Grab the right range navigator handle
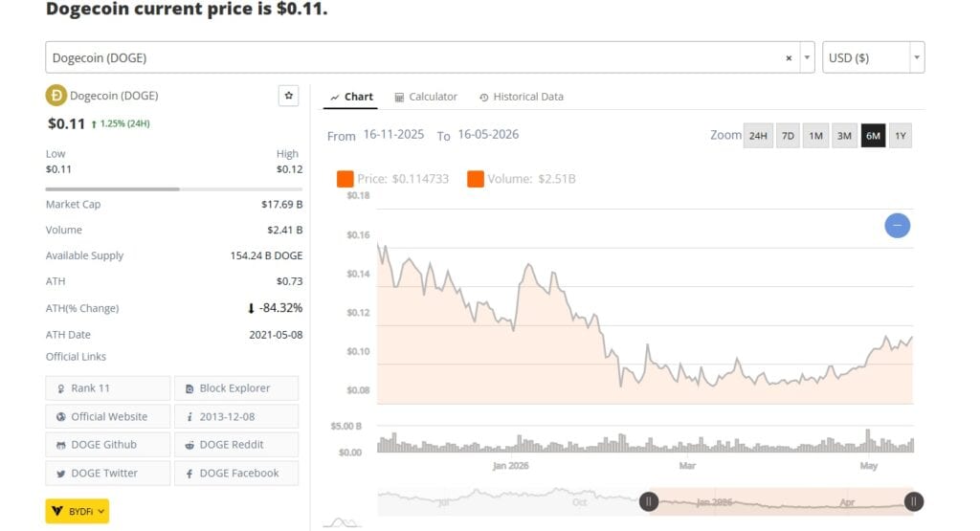The height and width of the screenshot is (531, 980). pyautogui.click(x=914, y=501)
